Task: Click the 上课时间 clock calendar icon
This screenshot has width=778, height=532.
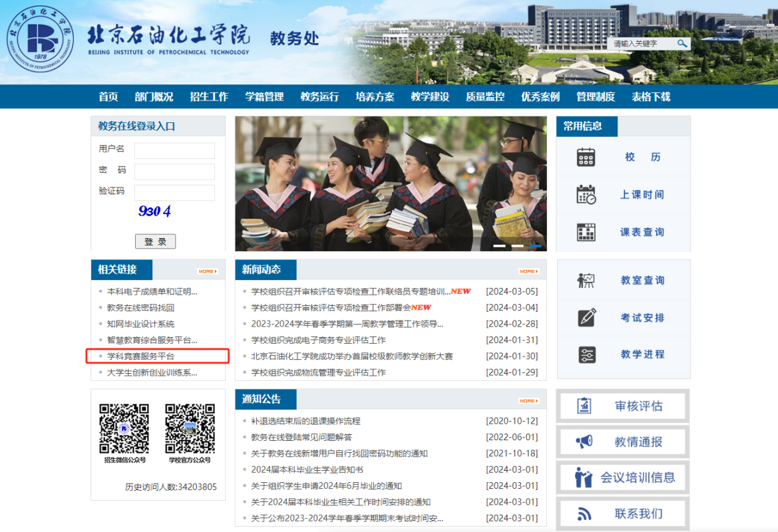Action: click(x=586, y=195)
